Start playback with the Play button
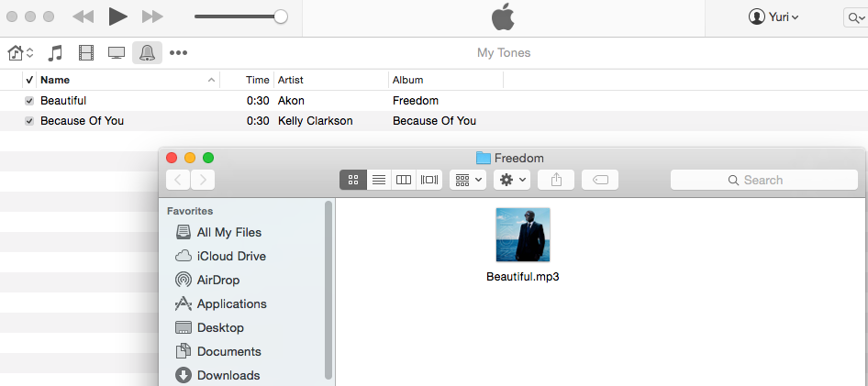The width and height of the screenshot is (868, 386). [118, 17]
